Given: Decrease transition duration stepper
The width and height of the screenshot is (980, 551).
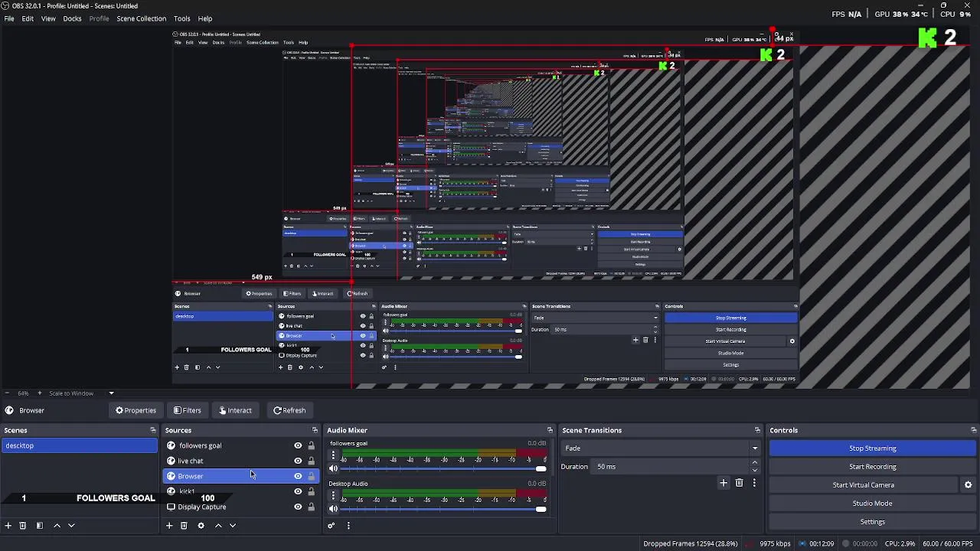Looking at the screenshot, I should tap(755, 470).
